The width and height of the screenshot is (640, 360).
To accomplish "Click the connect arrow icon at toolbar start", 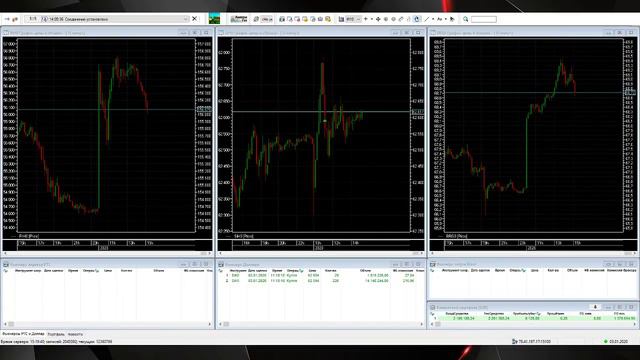I will (7, 19).
